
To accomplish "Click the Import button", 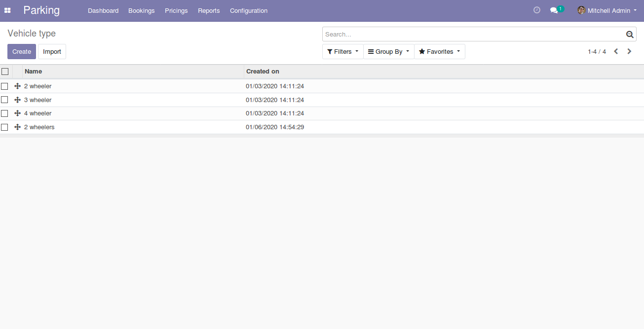I will [52, 52].
